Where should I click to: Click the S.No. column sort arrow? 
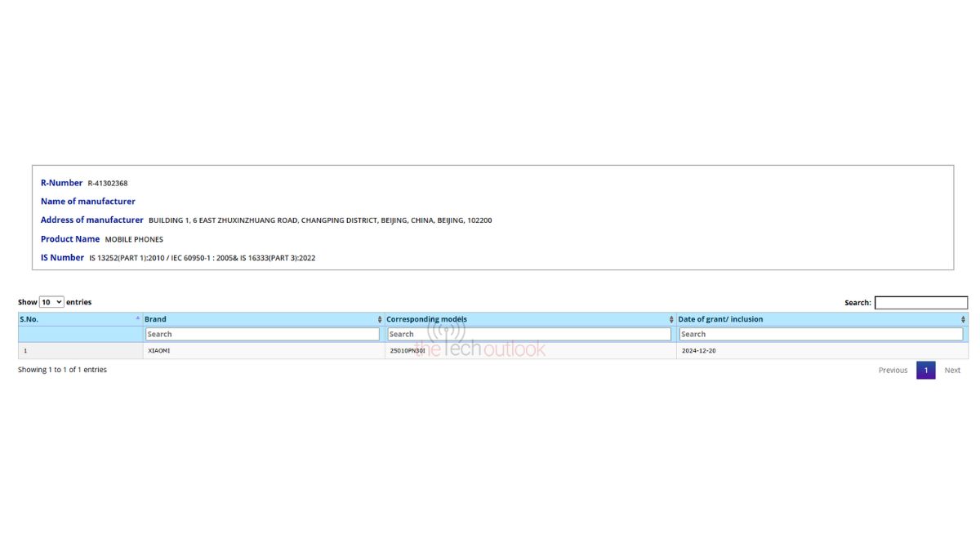pos(138,318)
